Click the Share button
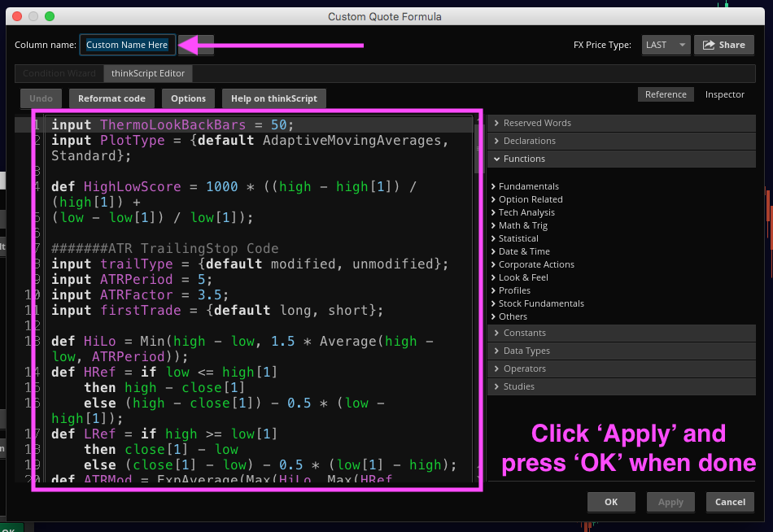Viewport: 773px width, 532px height. point(723,45)
